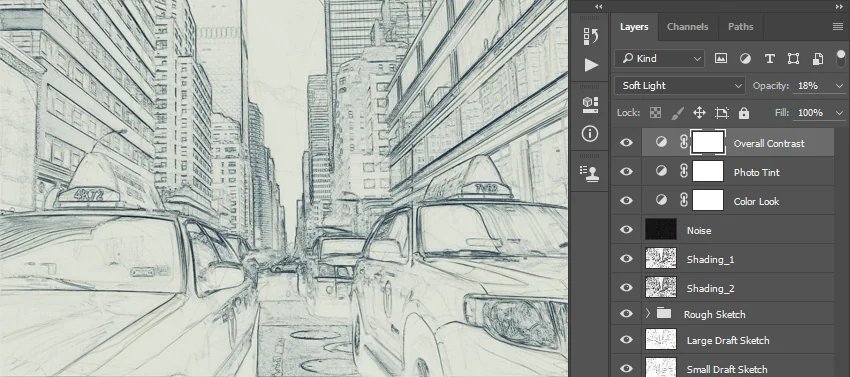Select the Shading_2 layer name
Viewport: 850px width, 377px height.
(x=710, y=289)
